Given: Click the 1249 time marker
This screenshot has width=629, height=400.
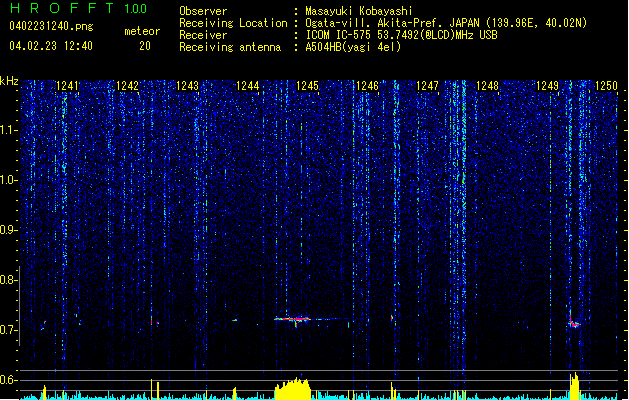Looking at the screenshot, I should point(548,86).
